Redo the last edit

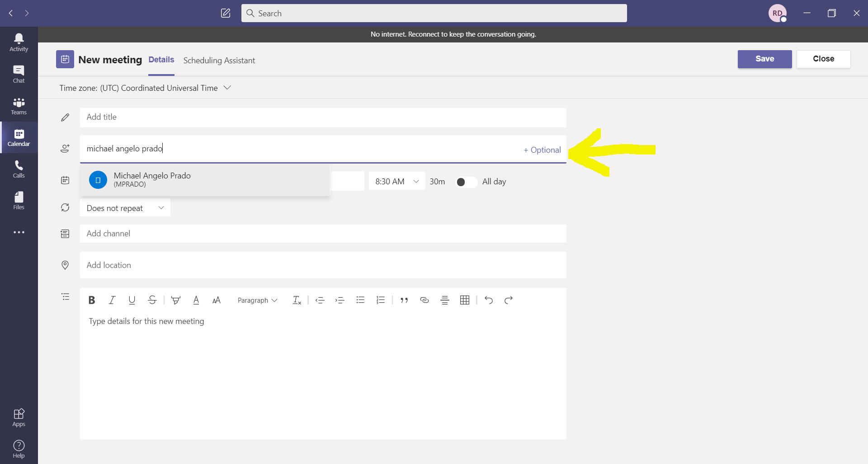[x=509, y=300]
